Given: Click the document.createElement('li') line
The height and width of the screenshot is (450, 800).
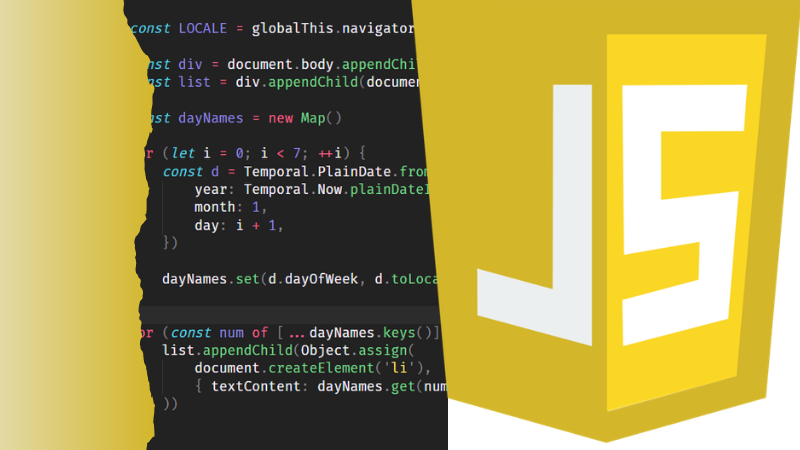Looking at the screenshot, I should tap(312, 368).
